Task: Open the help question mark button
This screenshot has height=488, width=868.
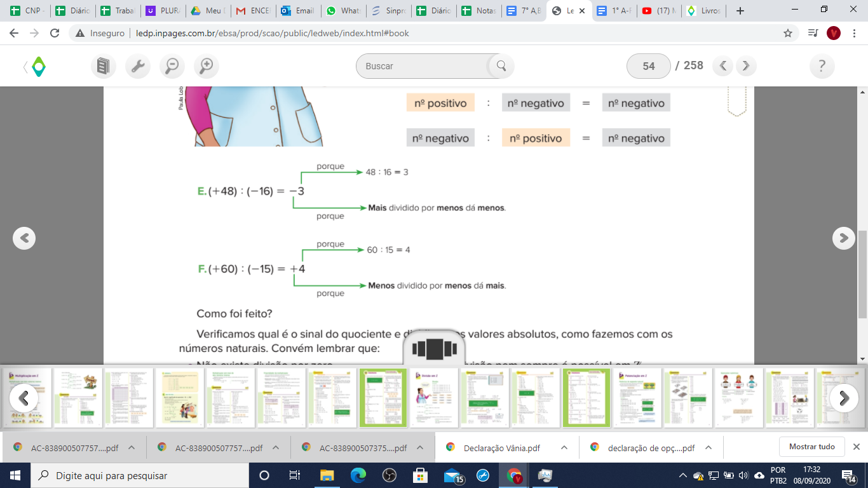Action: [x=822, y=66]
